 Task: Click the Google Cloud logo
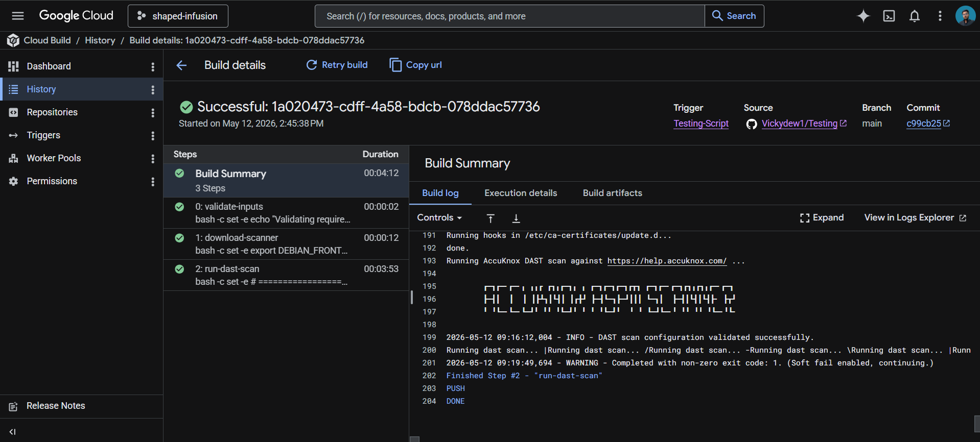coord(76,16)
